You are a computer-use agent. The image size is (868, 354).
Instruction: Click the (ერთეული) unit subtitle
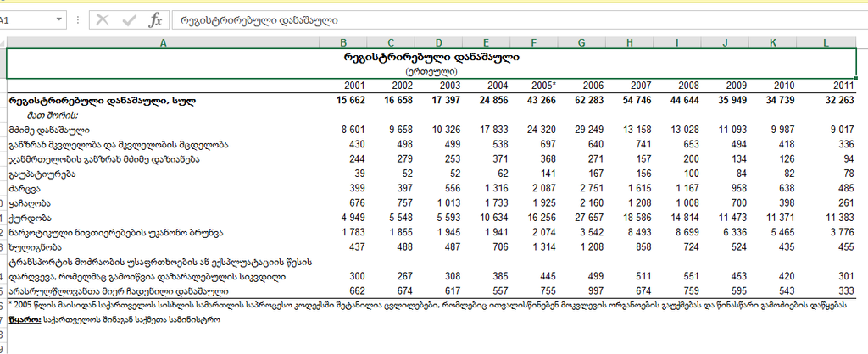(431, 71)
